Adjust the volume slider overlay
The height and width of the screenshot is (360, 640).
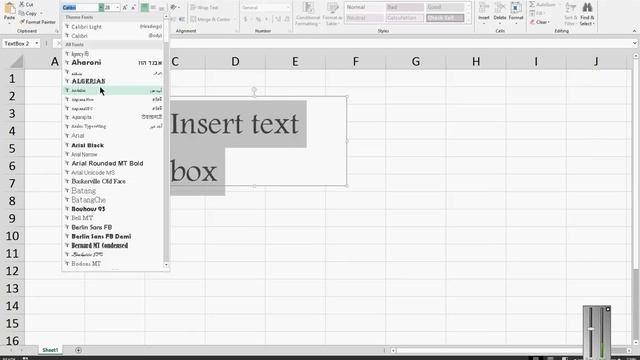coord(591,329)
